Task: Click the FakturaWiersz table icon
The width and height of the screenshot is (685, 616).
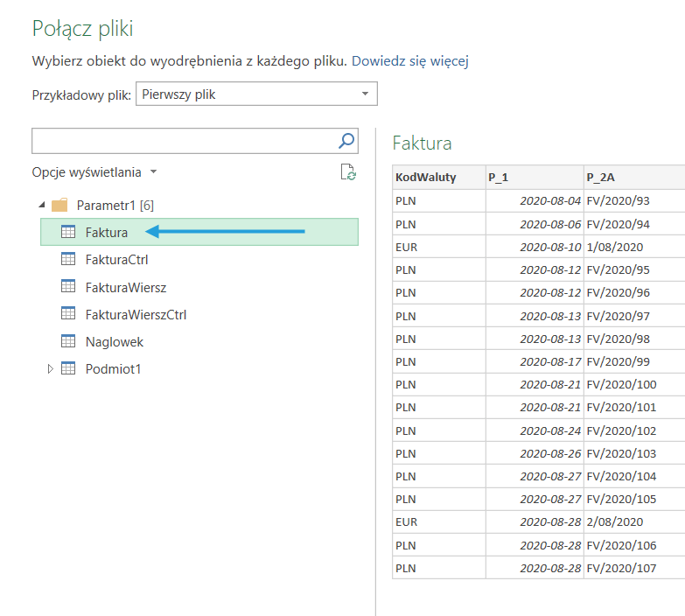Action: coord(68,286)
